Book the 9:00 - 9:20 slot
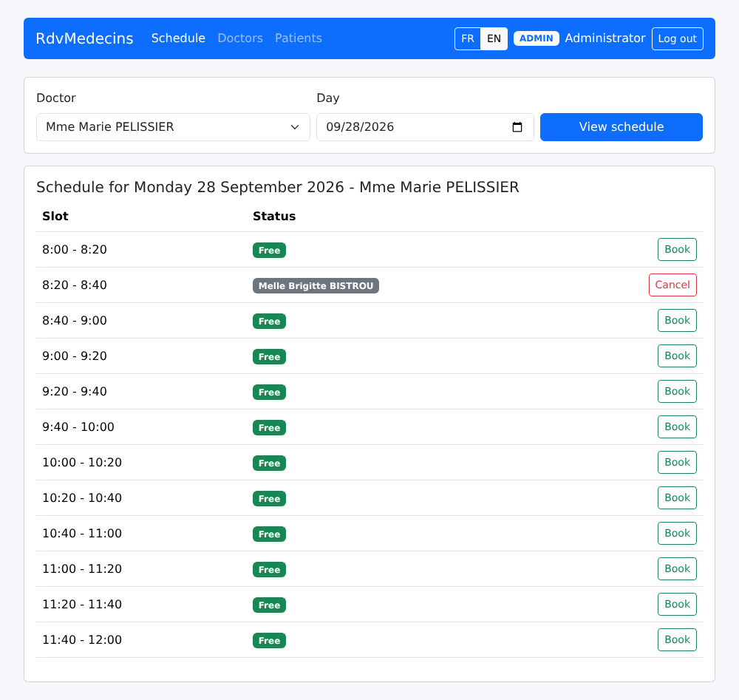Image resolution: width=739 pixels, height=700 pixels. [677, 356]
